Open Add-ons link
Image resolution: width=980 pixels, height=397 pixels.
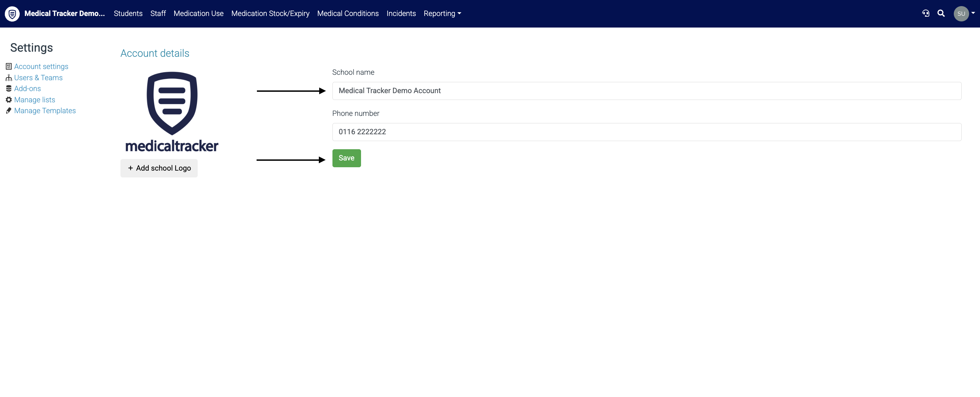point(27,88)
